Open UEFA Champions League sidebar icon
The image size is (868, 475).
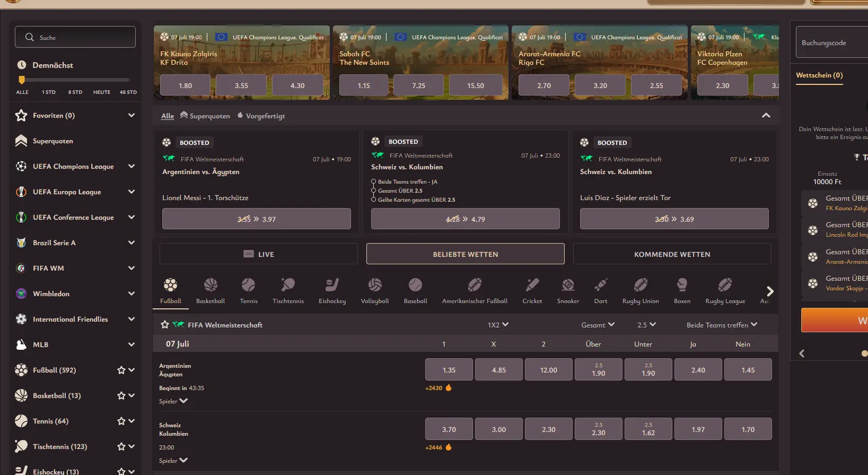click(21, 166)
